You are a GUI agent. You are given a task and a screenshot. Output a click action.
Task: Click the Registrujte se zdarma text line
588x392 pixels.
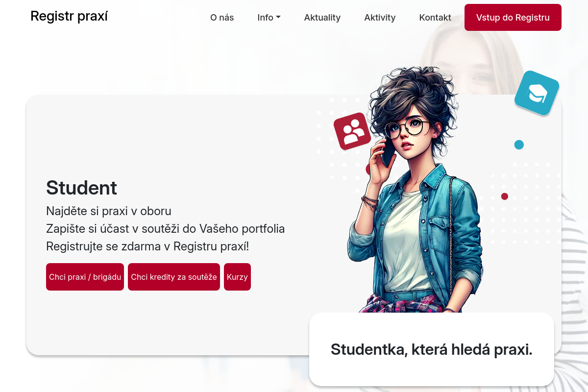(x=147, y=246)
